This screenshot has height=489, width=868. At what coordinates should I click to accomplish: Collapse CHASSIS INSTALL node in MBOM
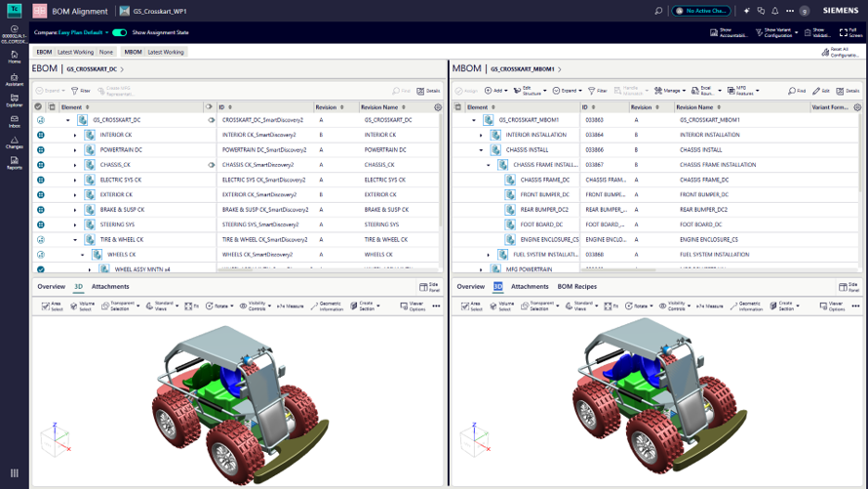(481, 150)
